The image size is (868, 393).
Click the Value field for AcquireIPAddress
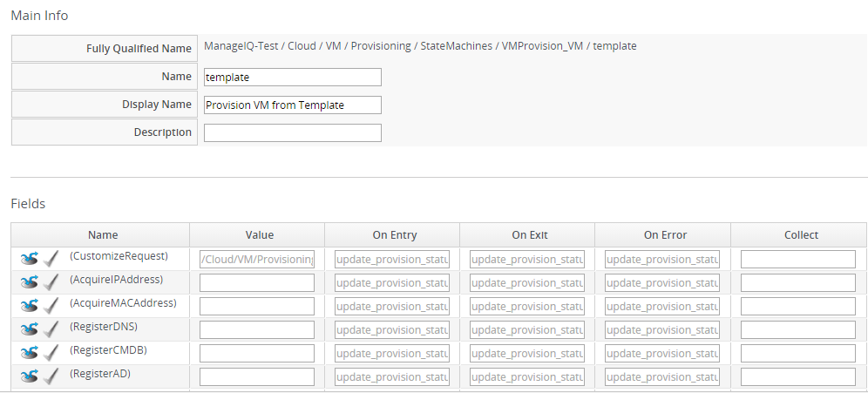(257, 282)
